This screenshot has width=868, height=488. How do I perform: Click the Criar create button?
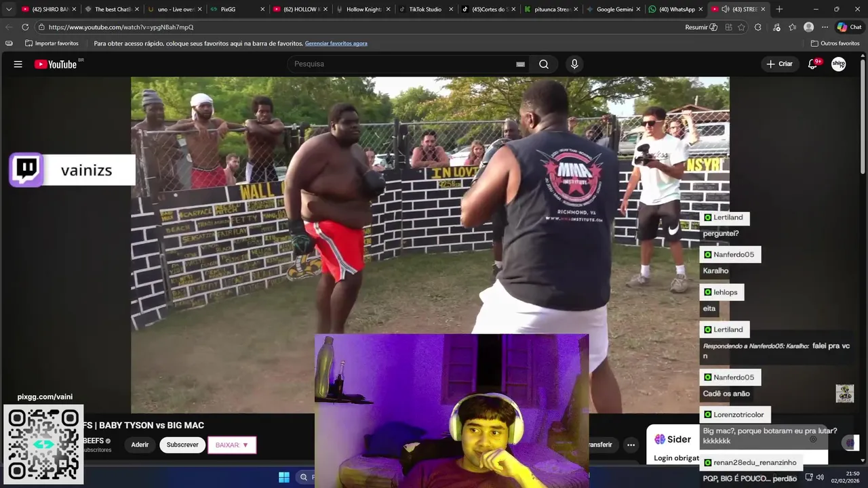point(780,64)
